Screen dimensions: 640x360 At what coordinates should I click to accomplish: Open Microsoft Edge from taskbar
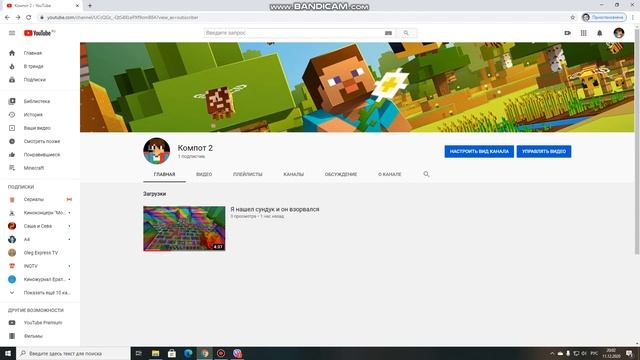(x=188, y=353)
